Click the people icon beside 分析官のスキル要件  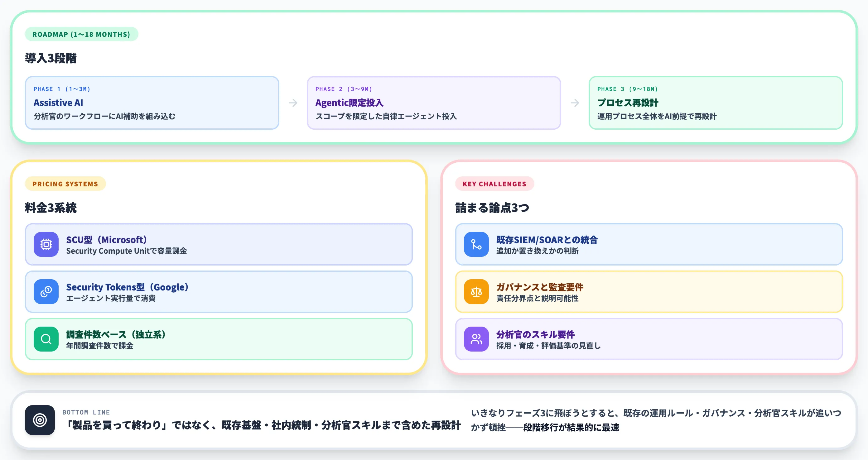(x=476, y=339)
